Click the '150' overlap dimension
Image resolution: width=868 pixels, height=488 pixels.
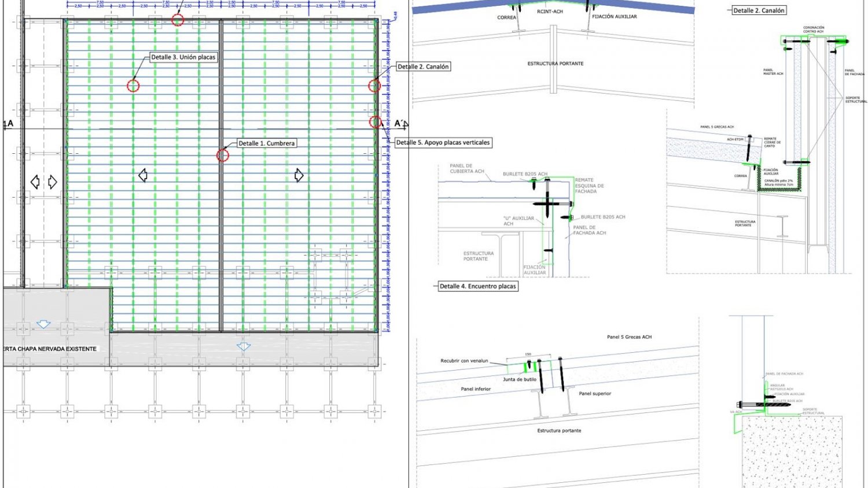tap(528, 354)
